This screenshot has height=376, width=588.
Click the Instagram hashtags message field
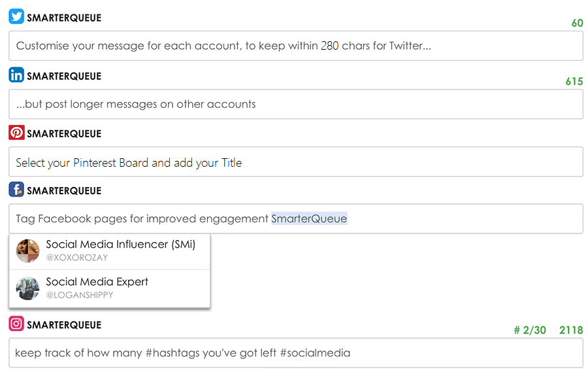tap(296, 352)
